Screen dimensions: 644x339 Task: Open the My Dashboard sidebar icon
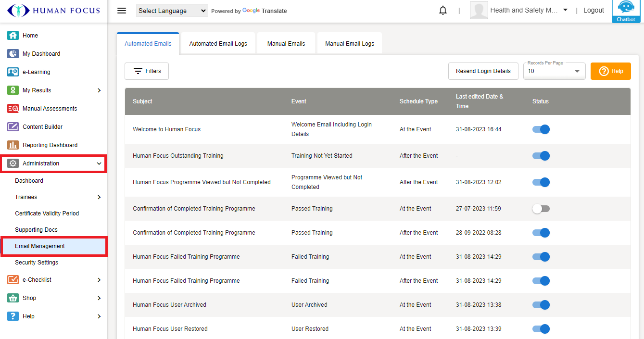click(x=13, y=54)
